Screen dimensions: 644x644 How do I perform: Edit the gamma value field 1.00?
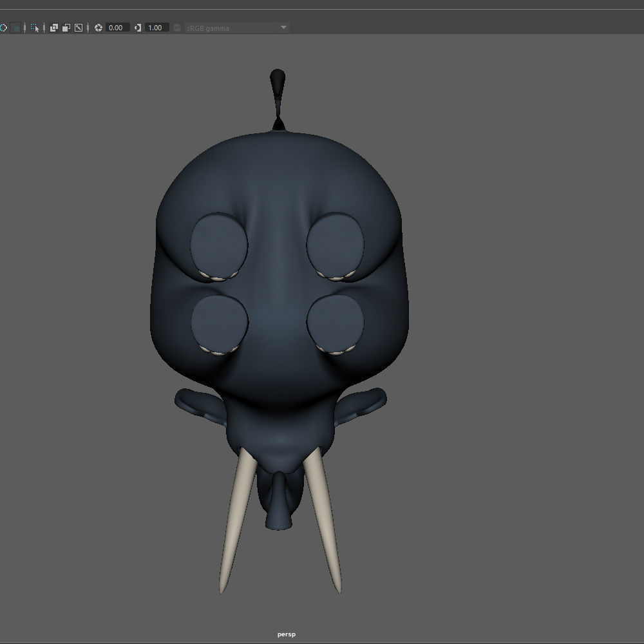tap(156, 28)
